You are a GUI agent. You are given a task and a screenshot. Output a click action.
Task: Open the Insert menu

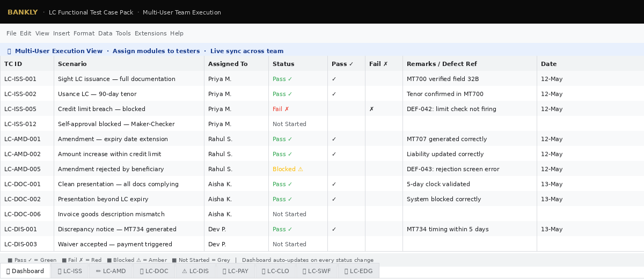pyautogui.click(x=61, y=33)
